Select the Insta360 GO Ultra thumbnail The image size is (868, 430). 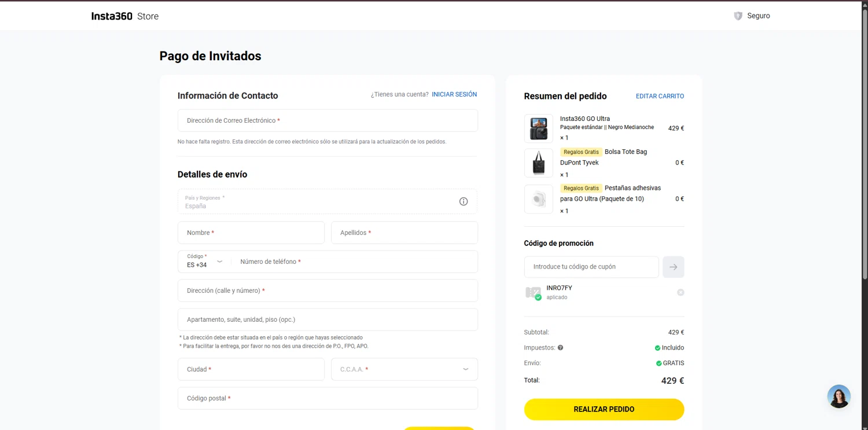[x=538, y=128]
